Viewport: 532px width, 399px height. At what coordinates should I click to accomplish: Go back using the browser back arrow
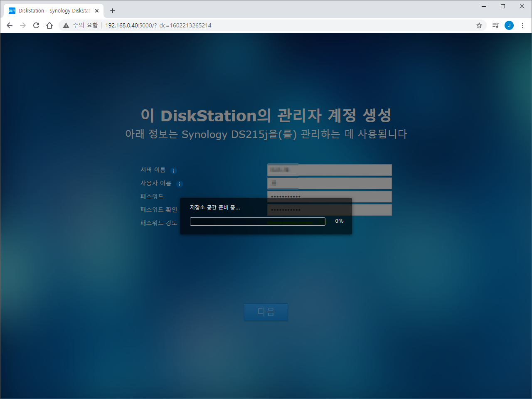(10, 25)
